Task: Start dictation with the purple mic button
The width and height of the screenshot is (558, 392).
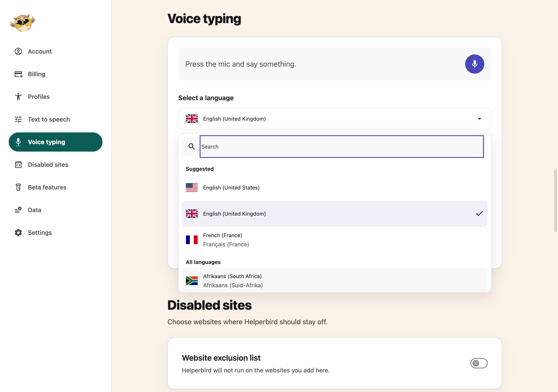Action: pos(474,64)
